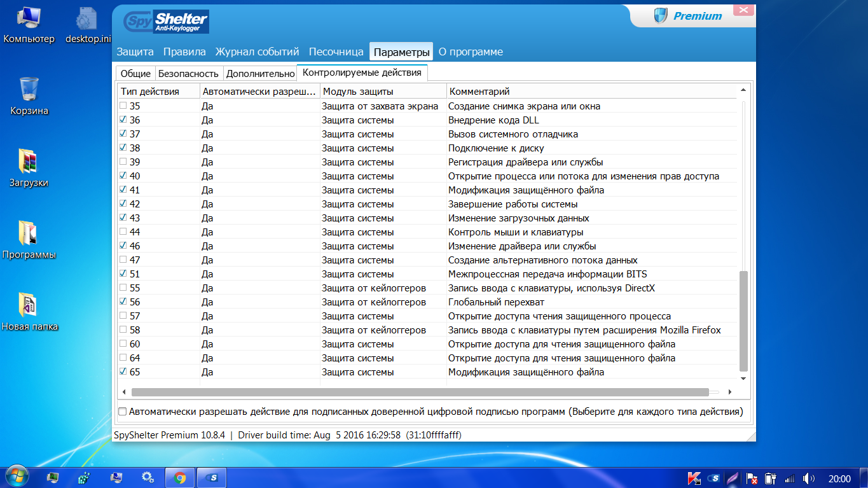Click vertical scrollbar up arrow
Screen dimensions: 868x488
(743, 91)
